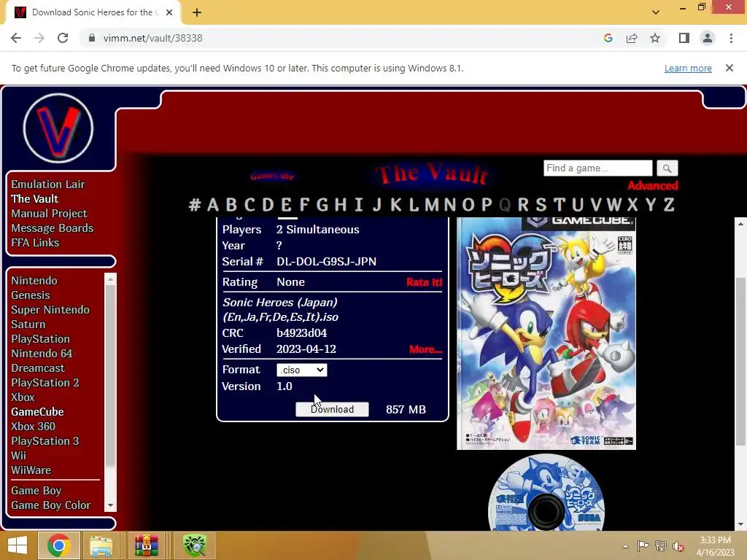Click the Find a game search field
The width and height of the screenshot is (747, 560).
598,168
